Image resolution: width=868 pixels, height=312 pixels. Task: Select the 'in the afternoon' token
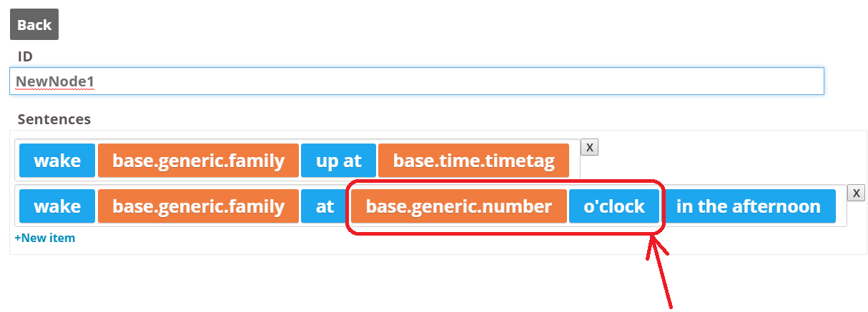click(748, 206)
